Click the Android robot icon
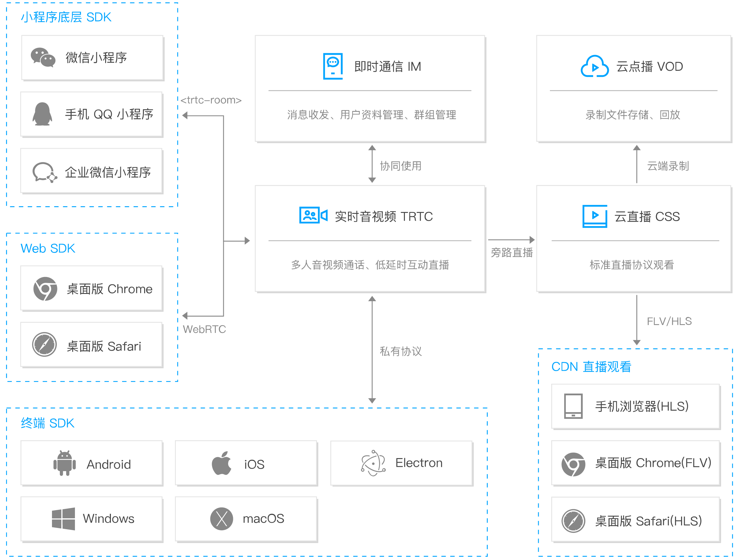 tap(64, 463)
